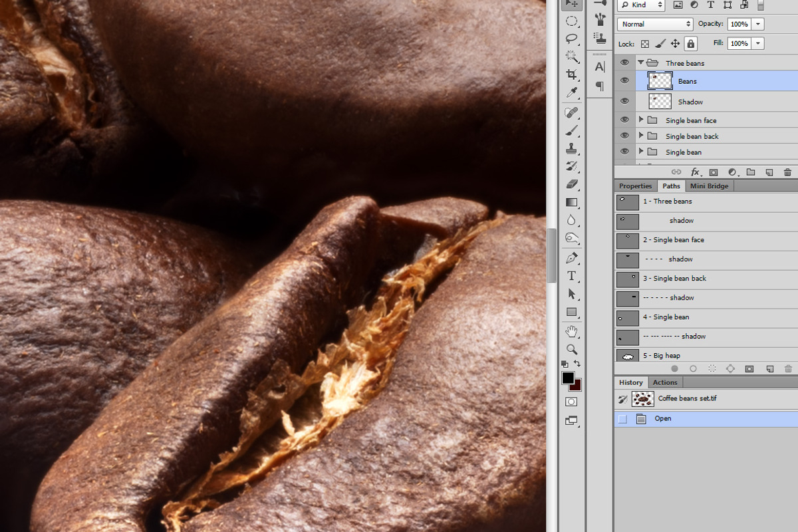This screenshot has width=798, height=532.
Task: Open the Fill slider dropdown arrow
Action: click(x=758, y=43)
